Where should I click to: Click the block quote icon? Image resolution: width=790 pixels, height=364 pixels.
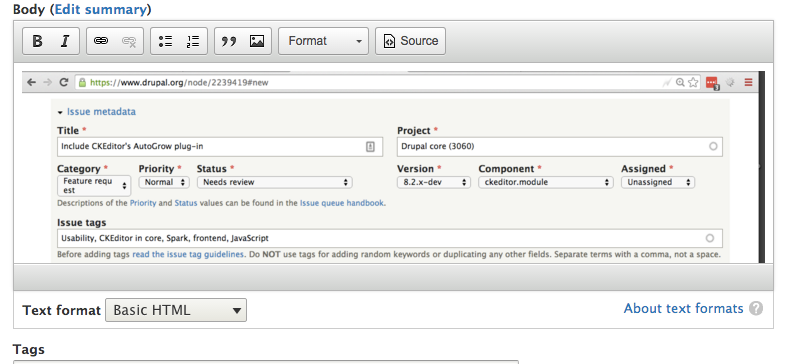[229, 41]
